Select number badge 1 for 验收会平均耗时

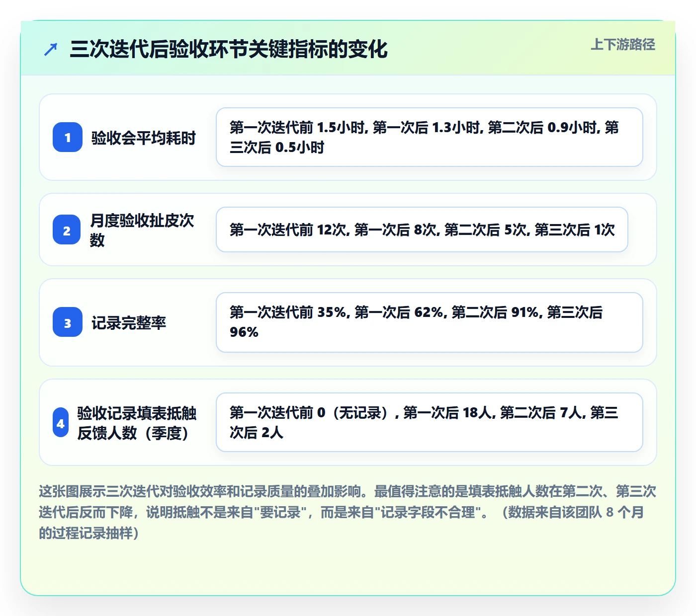coord(68,137)
